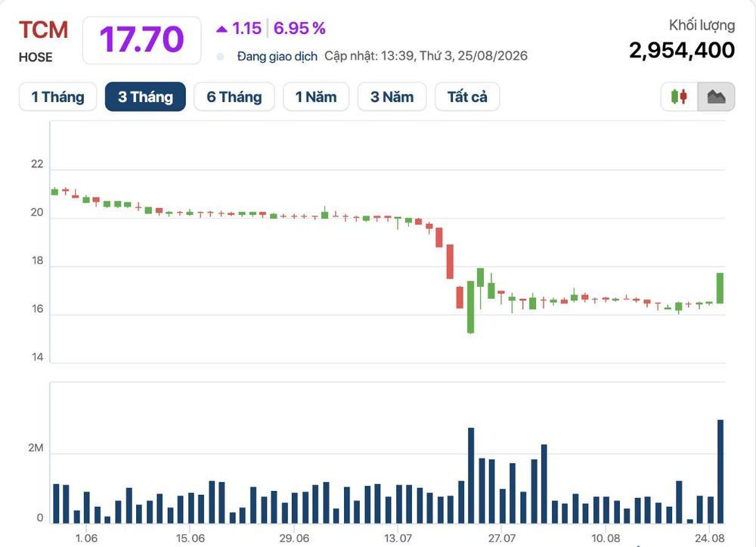Screen dimensions: 756x547
Task: Click the HOSE exchange label
Action: click(x=36, y=57)
